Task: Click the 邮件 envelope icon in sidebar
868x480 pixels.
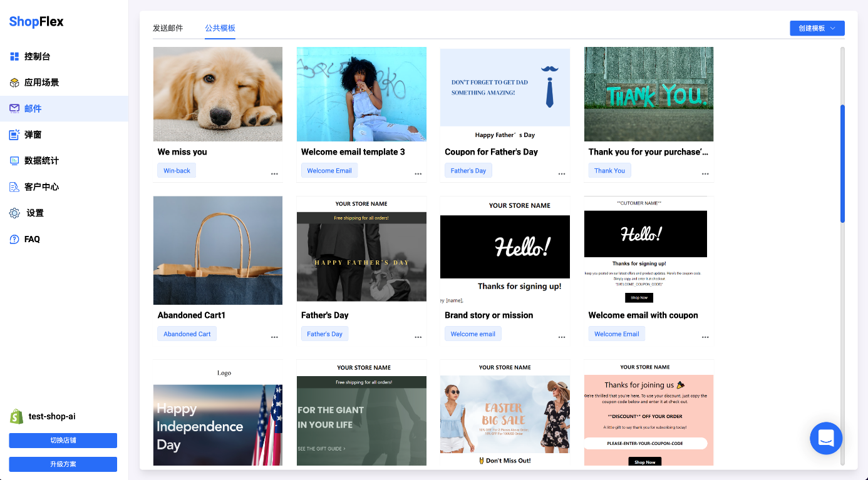Action: click(14, 108)
